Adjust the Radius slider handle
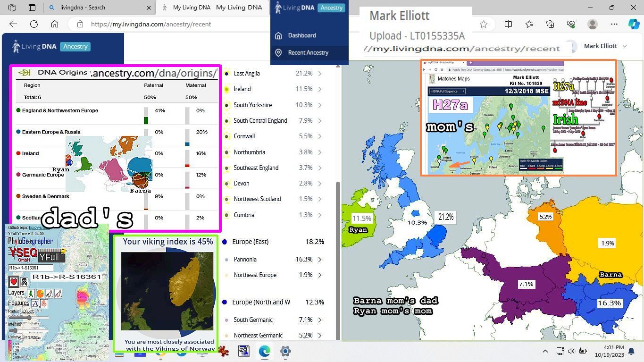Image resolution: width=644 pixels, height=362 pixels. click(x=29, y=318)
